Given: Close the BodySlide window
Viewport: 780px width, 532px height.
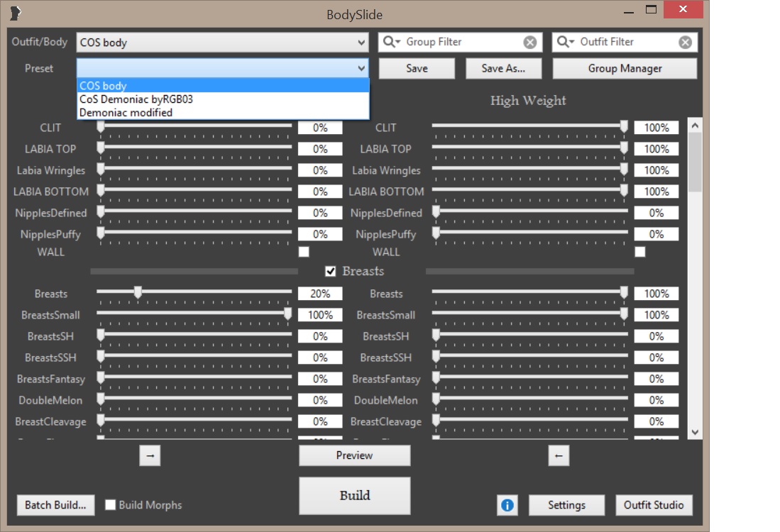Looking at the screenshot, I should [x=683, y=9].
